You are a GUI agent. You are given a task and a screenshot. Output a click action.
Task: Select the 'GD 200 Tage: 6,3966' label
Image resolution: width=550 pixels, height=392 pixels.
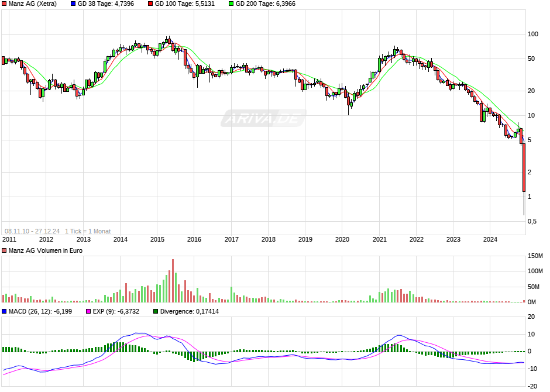(x=265, y=4)
